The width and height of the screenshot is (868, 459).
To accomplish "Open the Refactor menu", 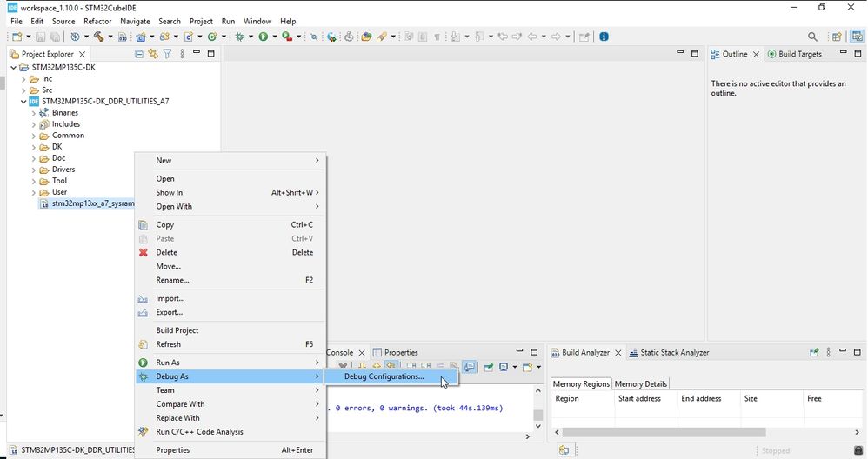I will pos(97,21).
